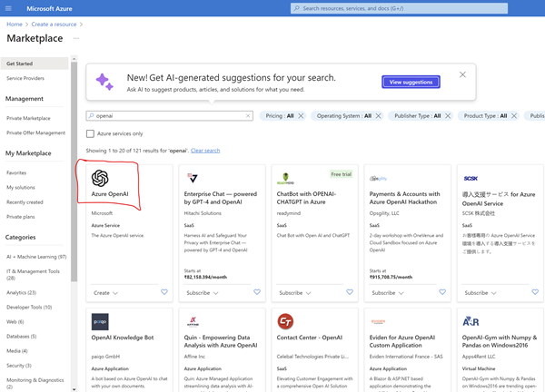545x392 pixels.
Task: Favorite the Azure OpenAI offer with heart icon
Action: [164, 293]
